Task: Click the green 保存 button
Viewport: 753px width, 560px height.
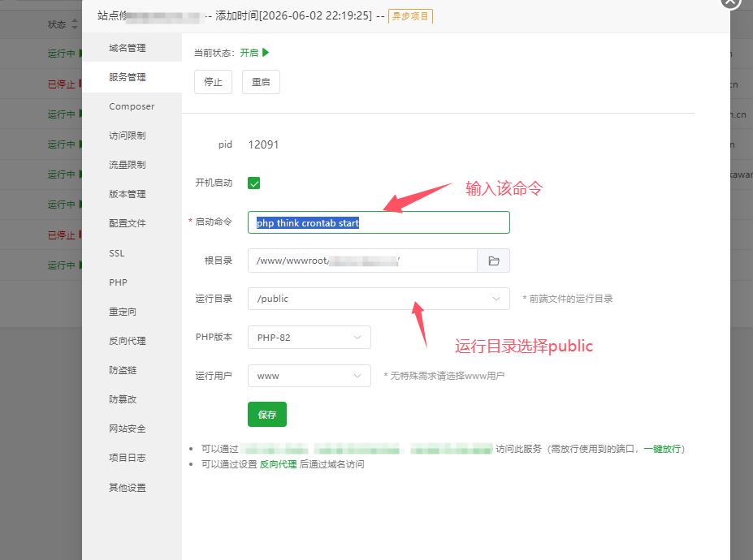Action: click(x=267, y=415)
